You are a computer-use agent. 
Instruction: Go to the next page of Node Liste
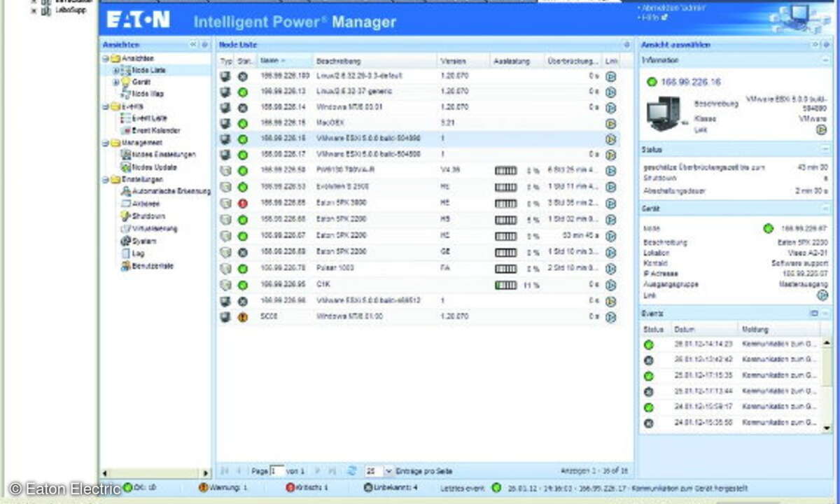(x=318, y=471)
